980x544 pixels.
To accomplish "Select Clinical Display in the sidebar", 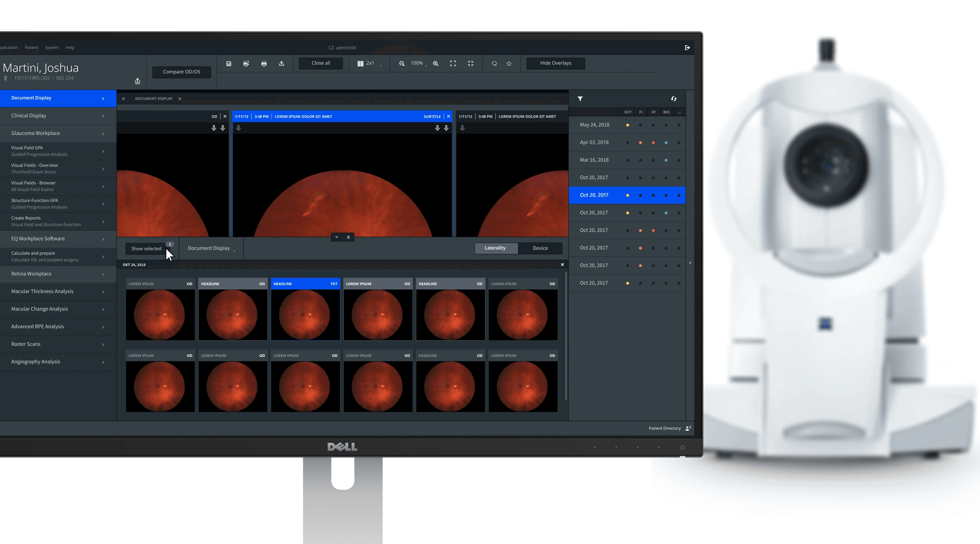I will (x=58, y=116).
